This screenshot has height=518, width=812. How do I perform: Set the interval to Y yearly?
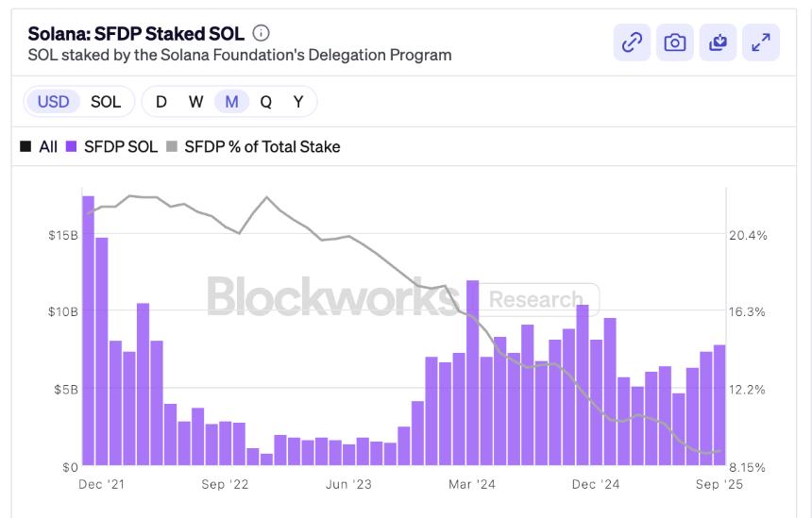(x=298, y=102)
